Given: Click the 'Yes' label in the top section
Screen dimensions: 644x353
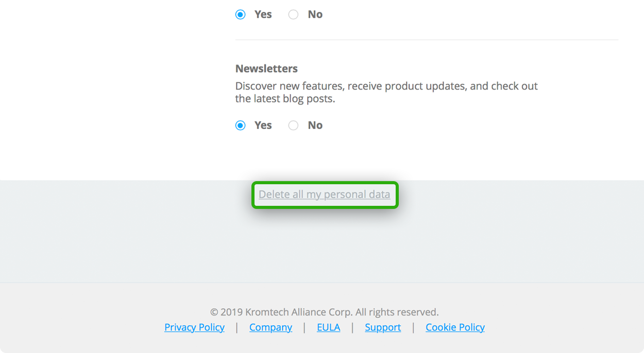Looking at the screenshot, I should pyautogui.click(x=263, y=14).
